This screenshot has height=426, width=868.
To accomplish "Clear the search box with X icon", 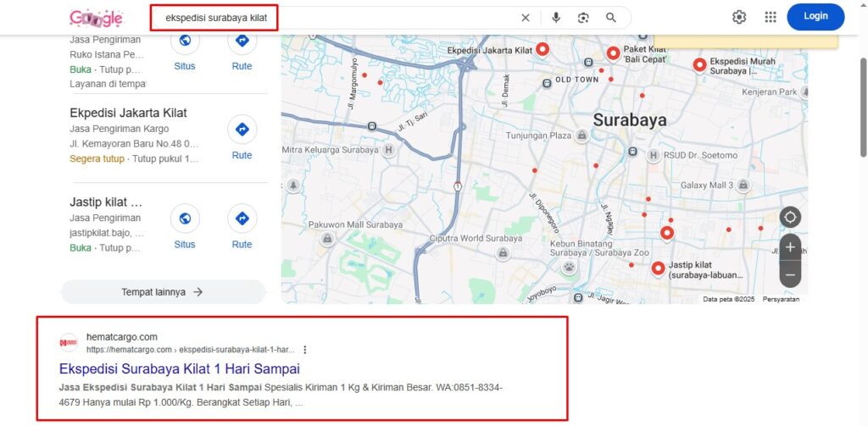I will coord(526,17).
